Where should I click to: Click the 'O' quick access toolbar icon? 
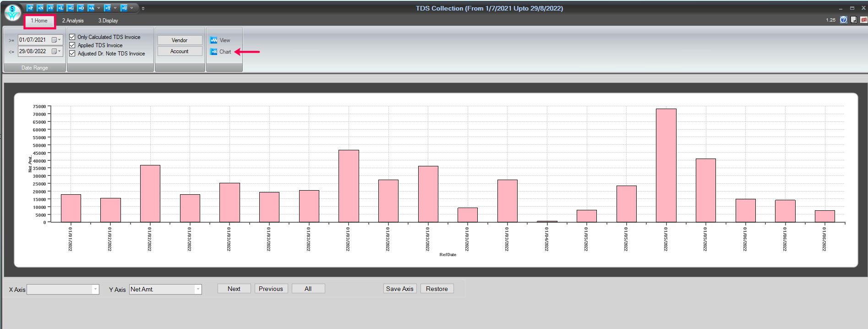point(81,8)
